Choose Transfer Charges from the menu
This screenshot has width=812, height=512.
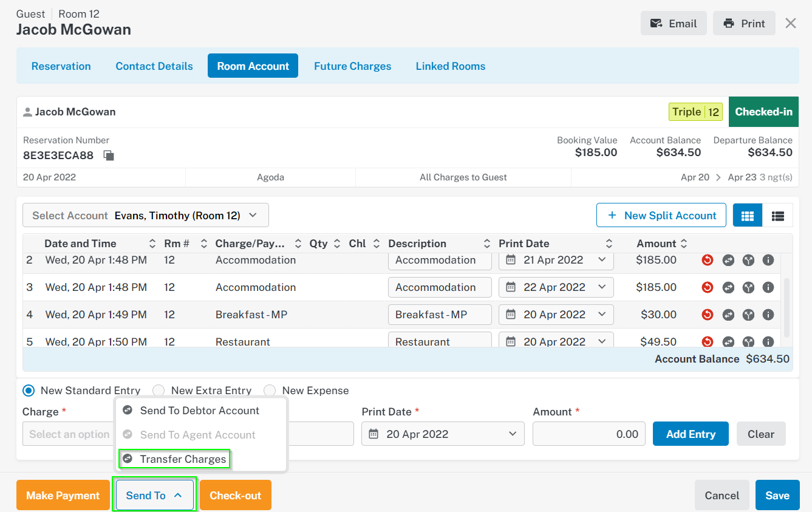175,459
